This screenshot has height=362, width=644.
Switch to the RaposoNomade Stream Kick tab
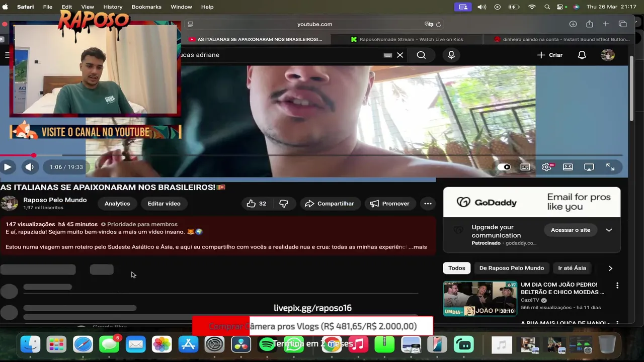click(407, 39)
